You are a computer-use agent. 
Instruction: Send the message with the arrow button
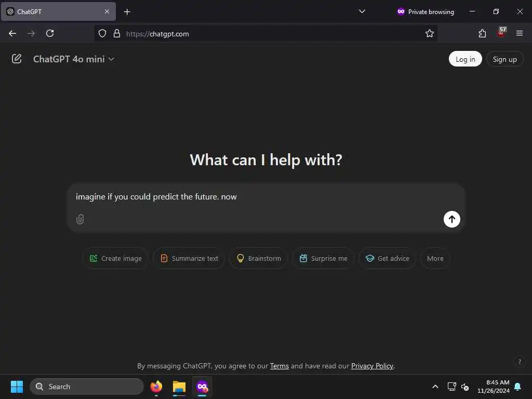[x=451, y=219]
